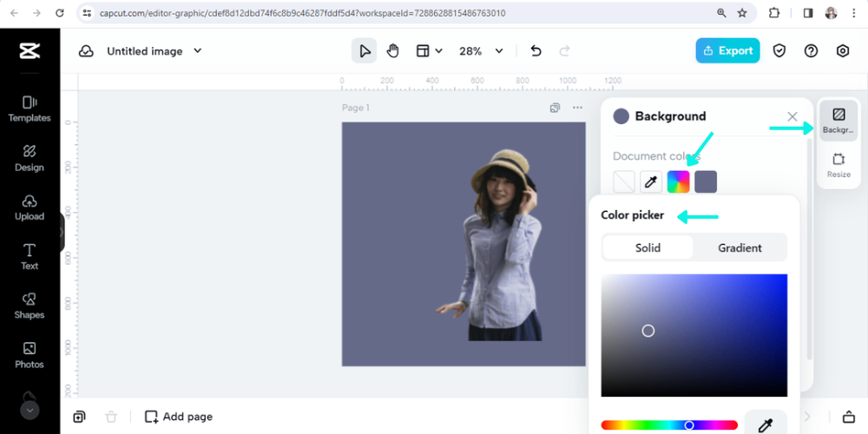Collapse the left panel handle
The height and width of the screenshot is (434, 868).
click(x=62, y=233)
